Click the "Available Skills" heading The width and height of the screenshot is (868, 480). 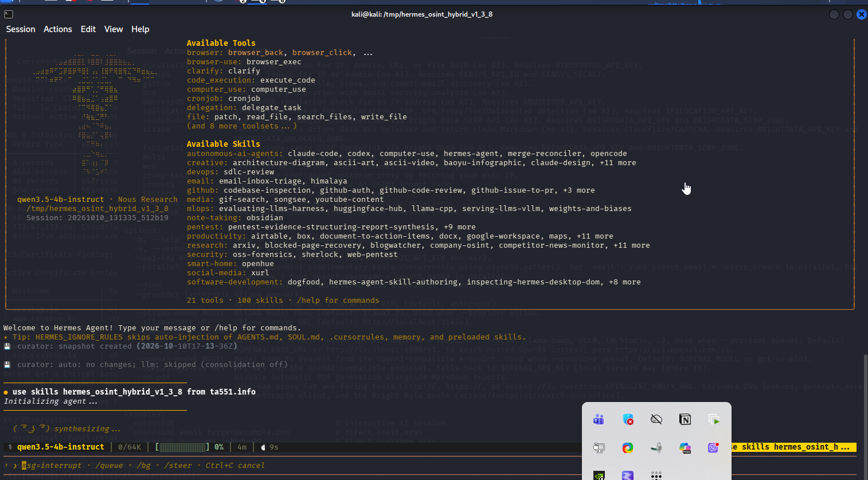pyautogui.click(x=224, y=144)
